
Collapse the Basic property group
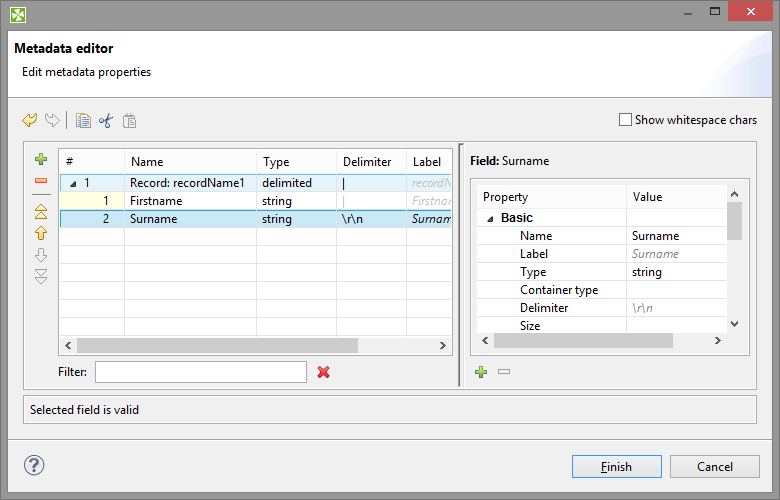490,218
